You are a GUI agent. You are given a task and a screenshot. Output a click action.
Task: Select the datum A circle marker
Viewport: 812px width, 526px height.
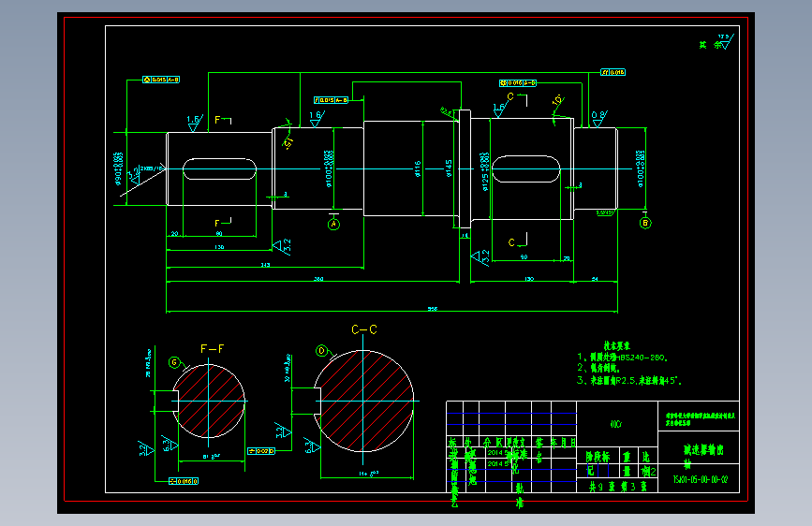[334, 225]
